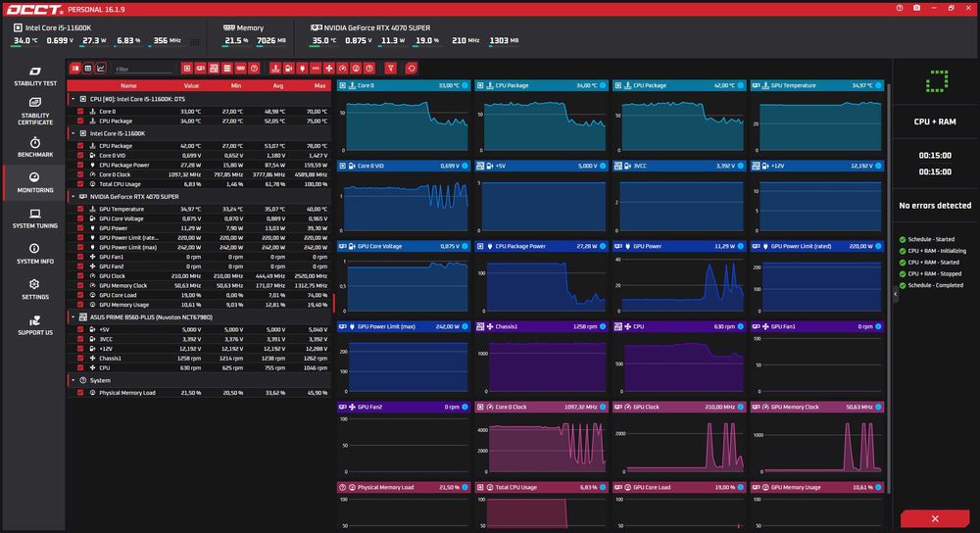Viewport: 980px width, 533px height.
Task: Sort the table by the Max column
Action: point(320,85)
